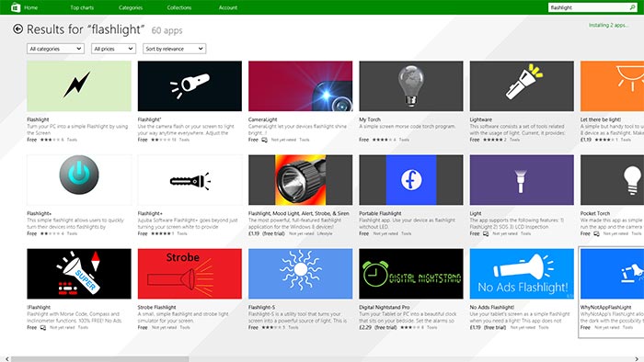Click the No Adds Flashlight! app title
Viewport: 644px width, 362px height.
coord(492,307)
